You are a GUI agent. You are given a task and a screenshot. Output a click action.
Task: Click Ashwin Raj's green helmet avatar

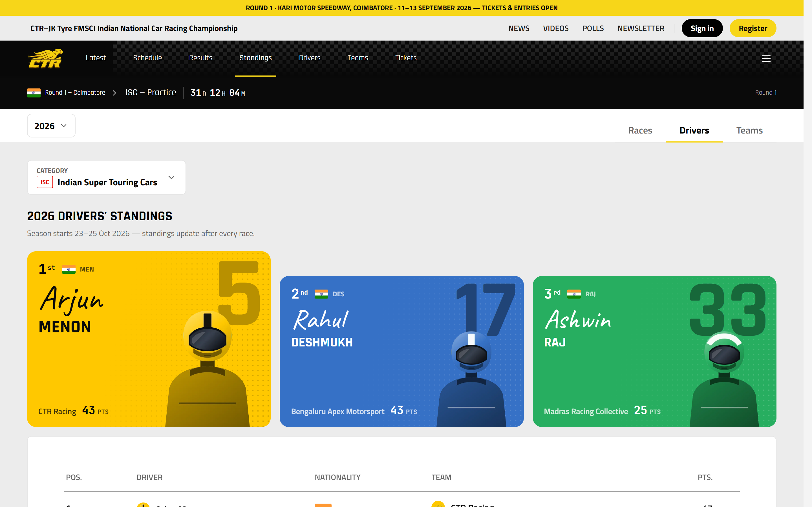(724, 379)
